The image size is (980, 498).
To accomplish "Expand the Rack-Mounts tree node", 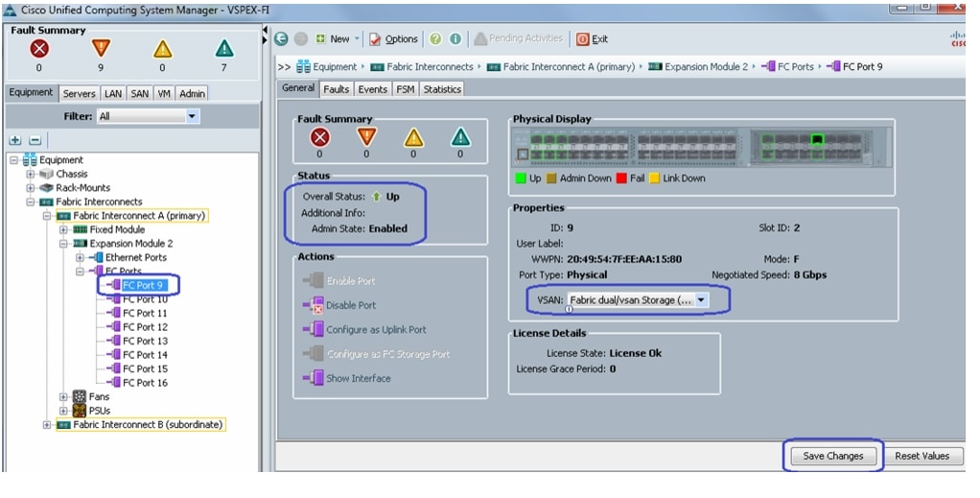I will click(x=30, y=188).
